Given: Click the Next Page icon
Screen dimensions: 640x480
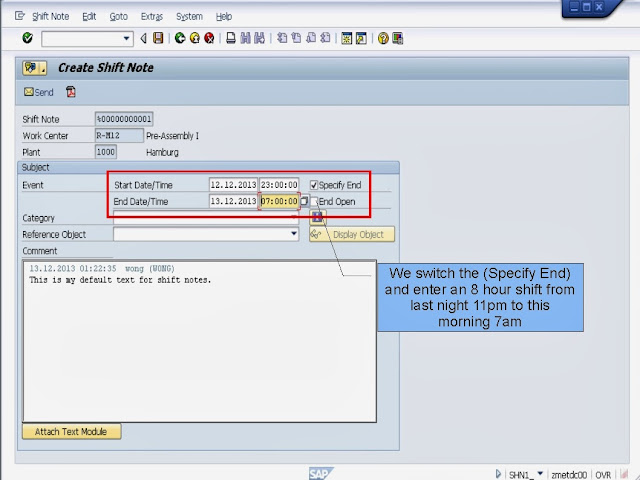Looking at the screenshot, I should (x=311, y=38).
